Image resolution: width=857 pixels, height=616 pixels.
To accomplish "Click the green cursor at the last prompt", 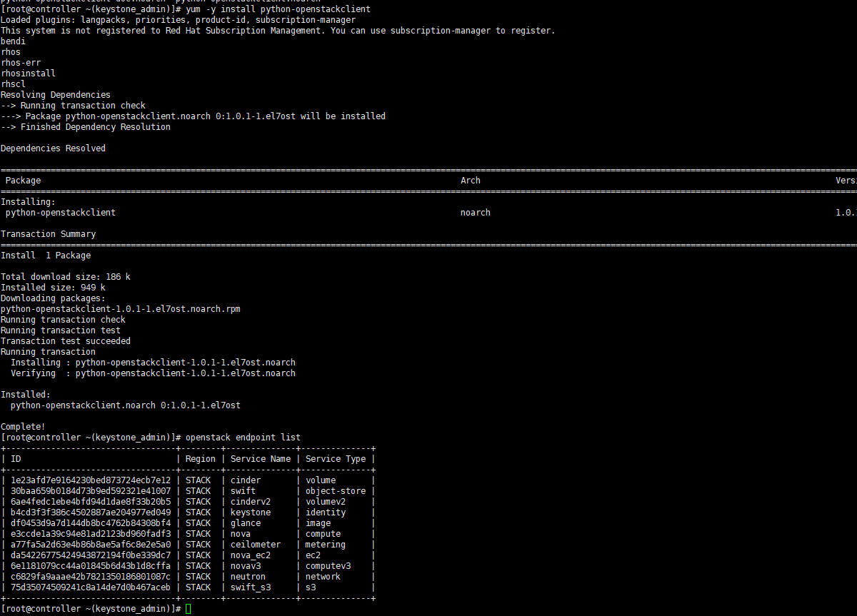I will (x=188, y=609).
